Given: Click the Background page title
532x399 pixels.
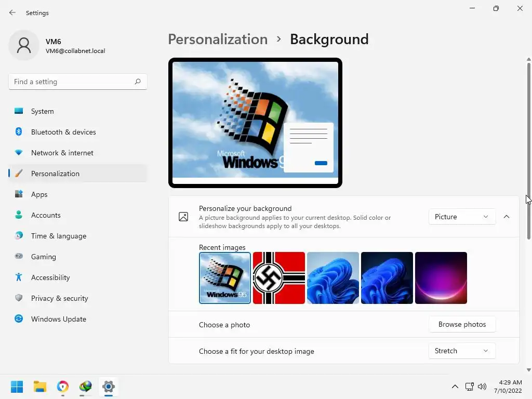Looking at the screenshot, I should coord(329,39).
